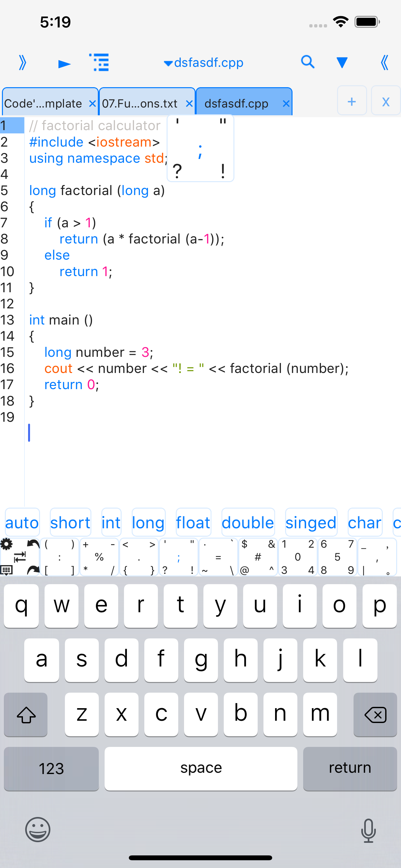
Task: Tap the space bar
Action: pyautogui.click(x=201, y=769)
